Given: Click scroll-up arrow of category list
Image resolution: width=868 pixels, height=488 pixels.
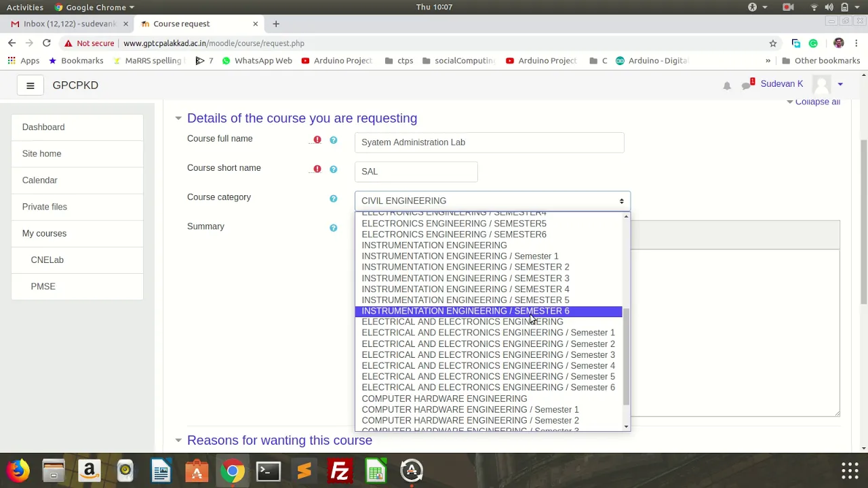Looking at the screenshot, I should 626,216.
